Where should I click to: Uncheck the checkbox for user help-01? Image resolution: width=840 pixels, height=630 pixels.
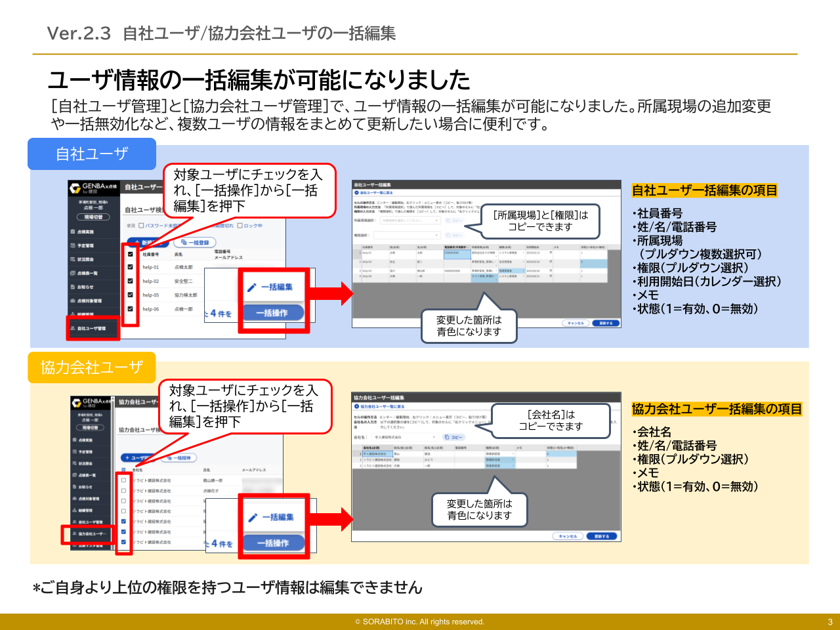point(130,267)
